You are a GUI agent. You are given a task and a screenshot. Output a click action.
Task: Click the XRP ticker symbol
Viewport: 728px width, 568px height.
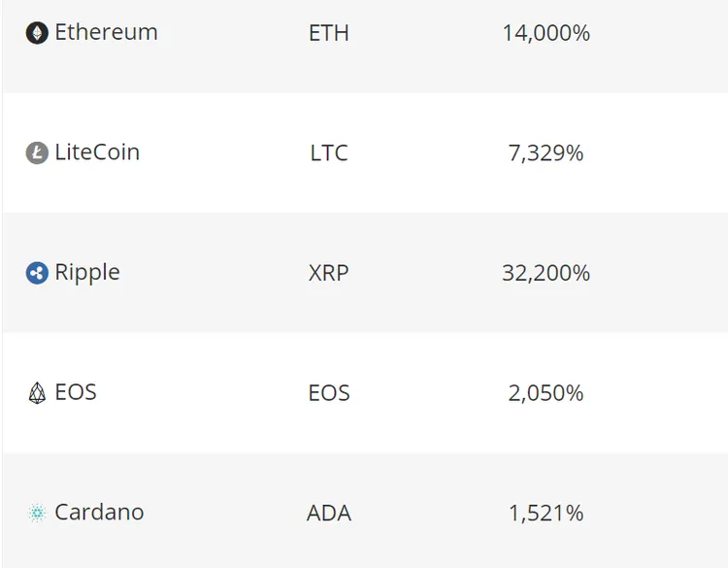pyautogui.click(x=329, y=273)
